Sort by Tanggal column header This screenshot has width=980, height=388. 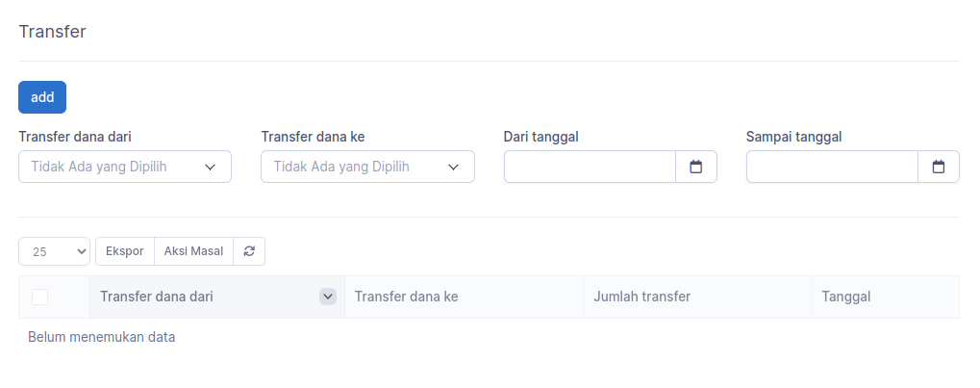click(x=846, y=297)
